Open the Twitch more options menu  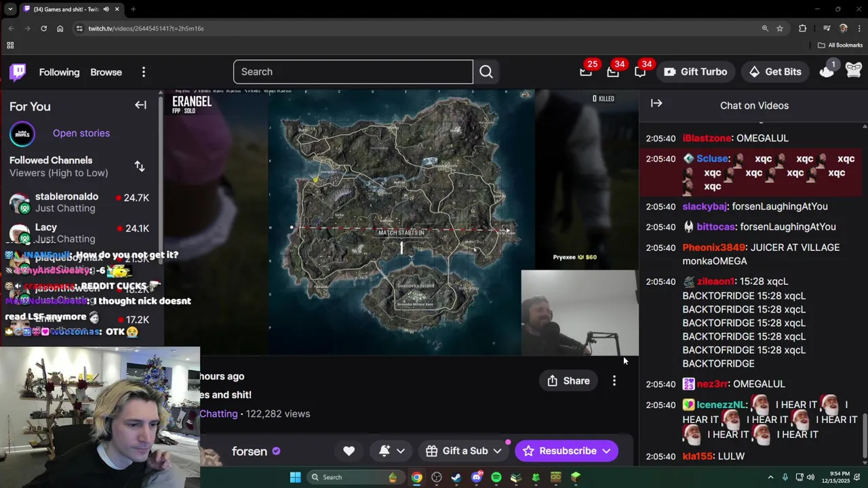point(144,72)
